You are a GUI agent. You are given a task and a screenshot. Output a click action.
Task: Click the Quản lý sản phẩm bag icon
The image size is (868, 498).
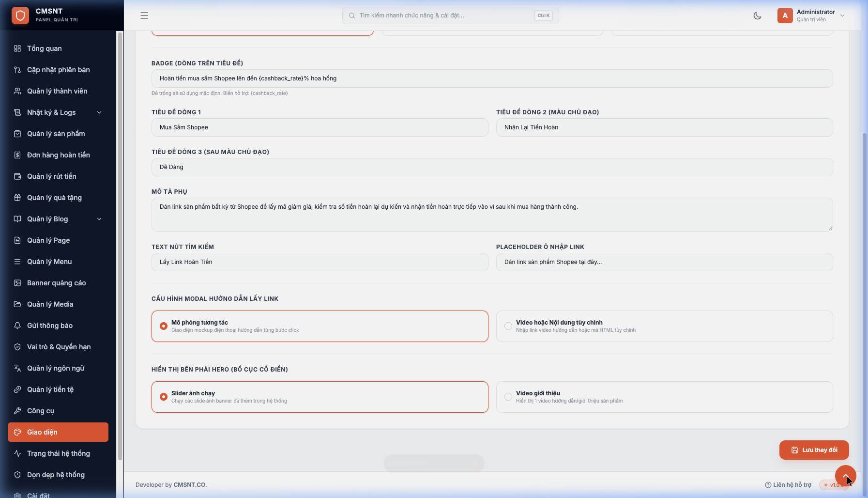17,134
